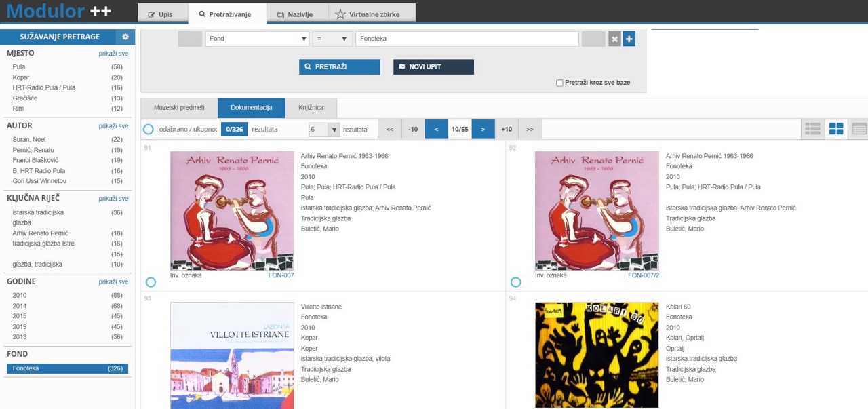Viewport: 868px width, 409px height.
Task: Open thumbnail of record FON-007
Action: pos(232,211)
